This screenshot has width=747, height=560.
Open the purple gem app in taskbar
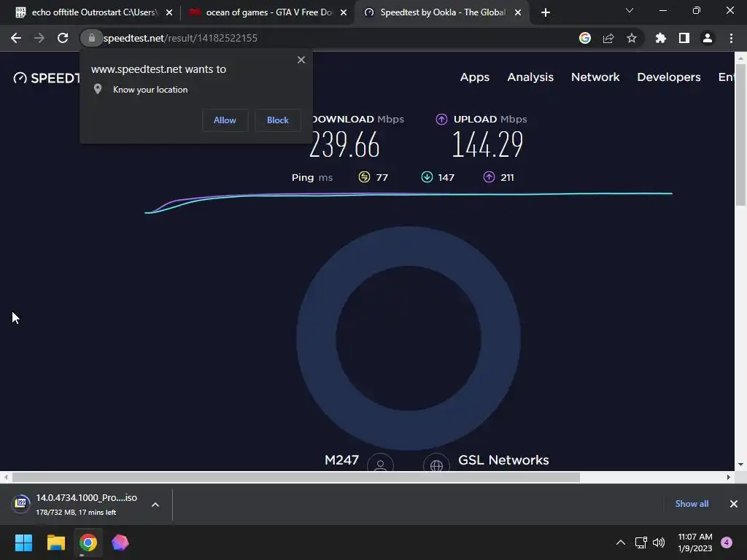pyautogui.click(x=120, y=542)
